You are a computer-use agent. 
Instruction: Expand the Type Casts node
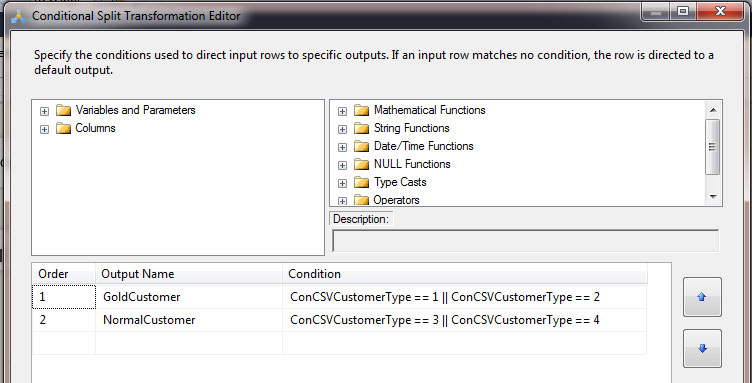tap(342, 183)
